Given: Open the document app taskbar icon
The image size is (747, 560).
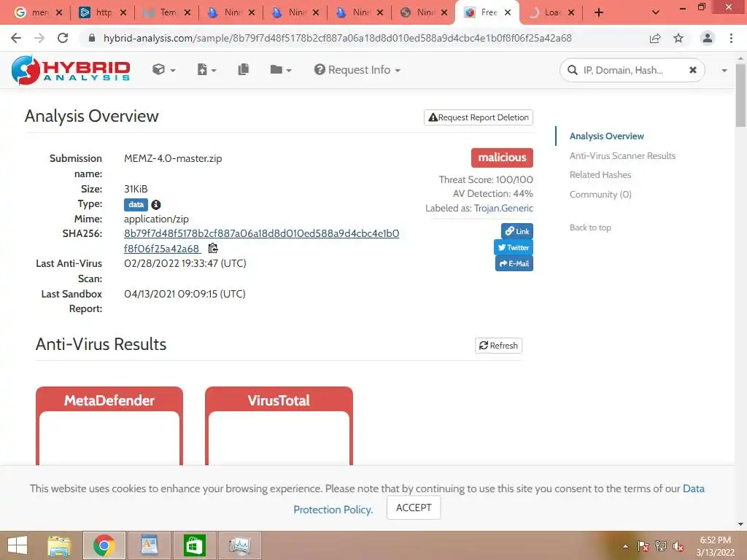Looking at the screenshot, I should coord(149,545).
